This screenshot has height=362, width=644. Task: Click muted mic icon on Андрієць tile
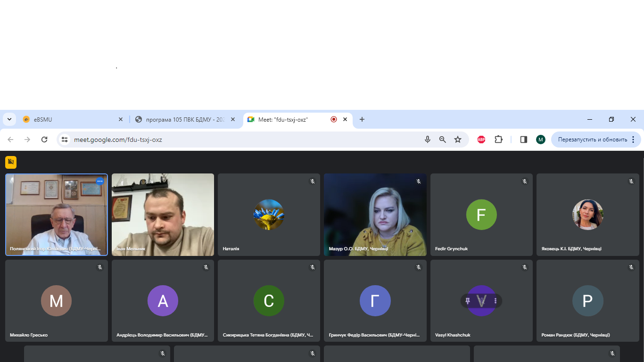click(x=206, y=267)
